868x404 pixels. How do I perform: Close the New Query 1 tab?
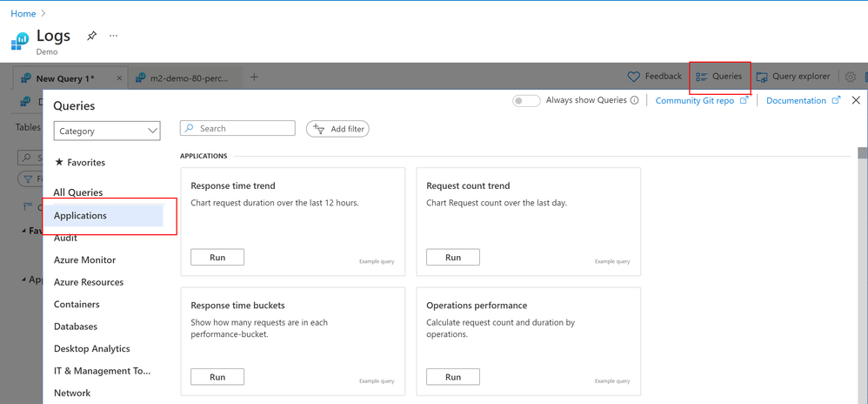(119, 78)
